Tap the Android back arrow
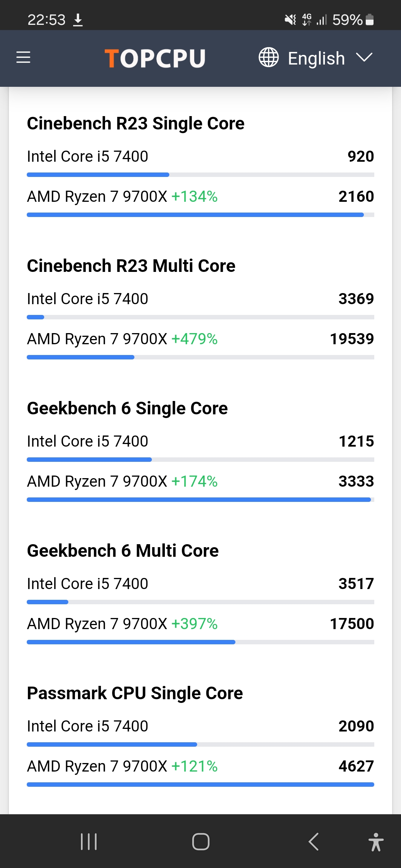The height and width of the screenshot is (868, 401). (x=314, y=841)
